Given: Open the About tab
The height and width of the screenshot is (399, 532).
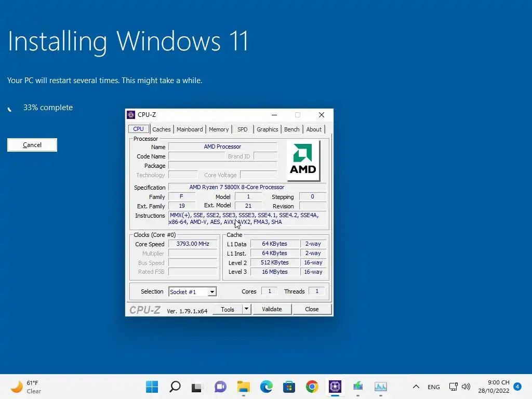Looking at the screenshot, I should click(313, 129).
